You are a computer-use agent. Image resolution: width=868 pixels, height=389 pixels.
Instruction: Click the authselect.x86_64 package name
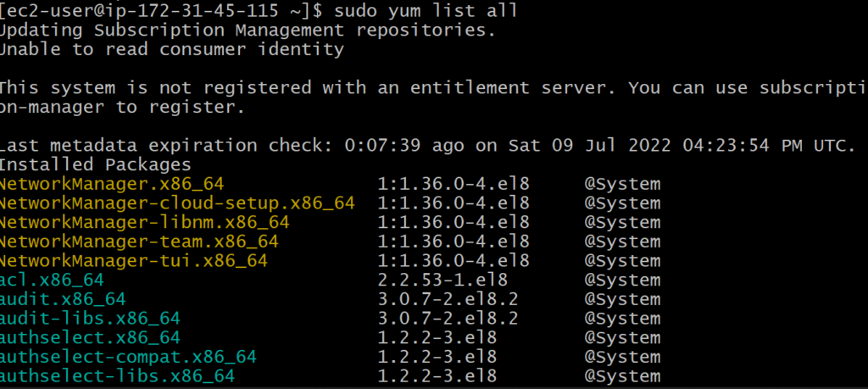coord(90,337)
